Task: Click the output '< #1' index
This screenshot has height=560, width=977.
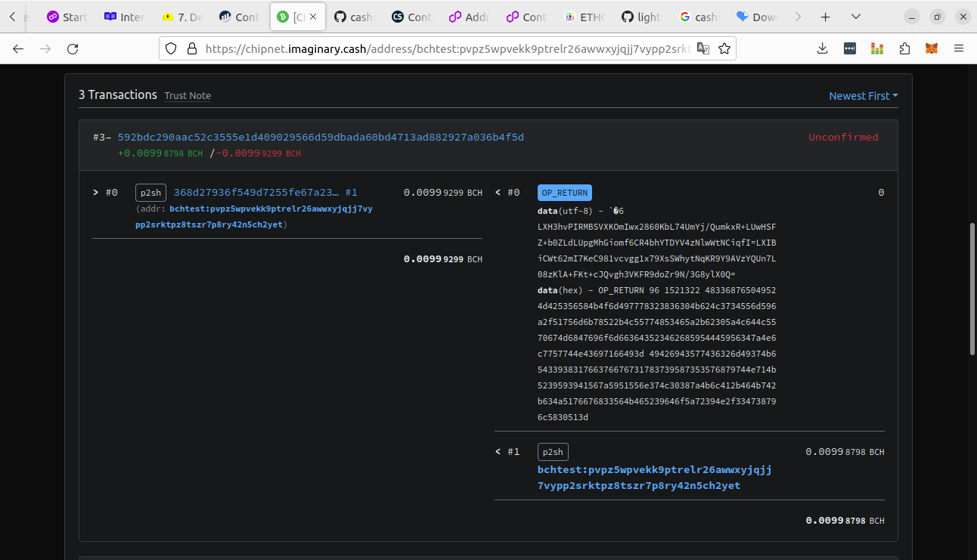Action: pyautogui.click(x=507, y=452)
